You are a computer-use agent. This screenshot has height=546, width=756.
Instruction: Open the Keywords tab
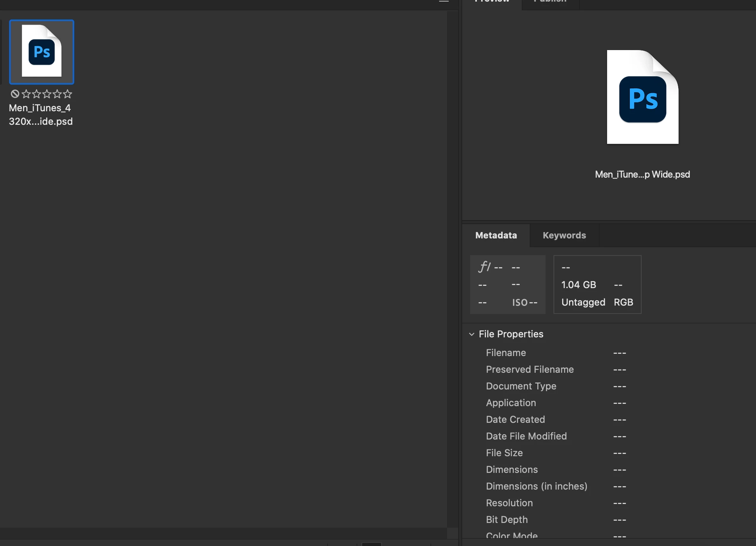pyautogui.click(x=564, y=235)
